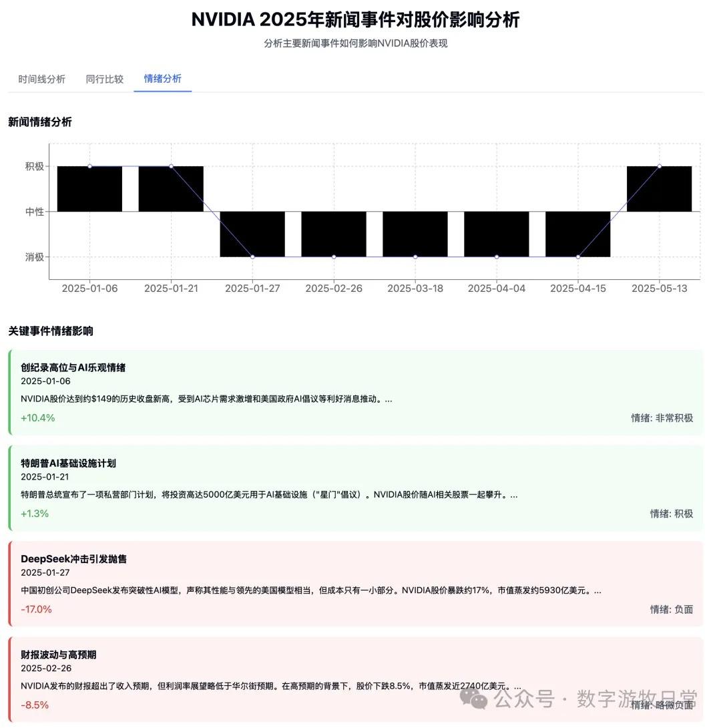Open the 特朗普AI基础设施计划 event title
The width and height of the screenshot is (721, 728).
pos(68,463)
